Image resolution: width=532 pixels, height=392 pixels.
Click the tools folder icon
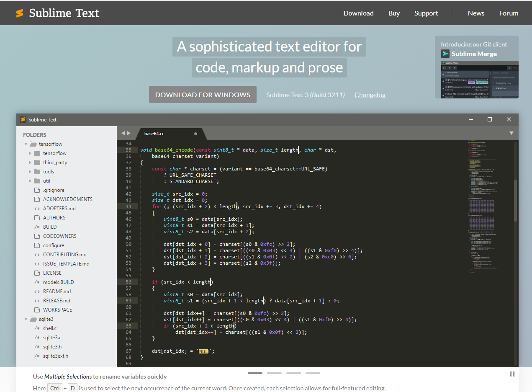pos(37,172)
